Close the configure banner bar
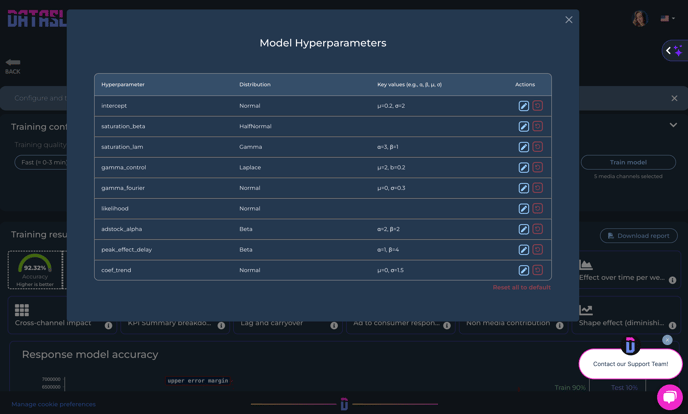The image size is (688, 414). pos(674,98)
